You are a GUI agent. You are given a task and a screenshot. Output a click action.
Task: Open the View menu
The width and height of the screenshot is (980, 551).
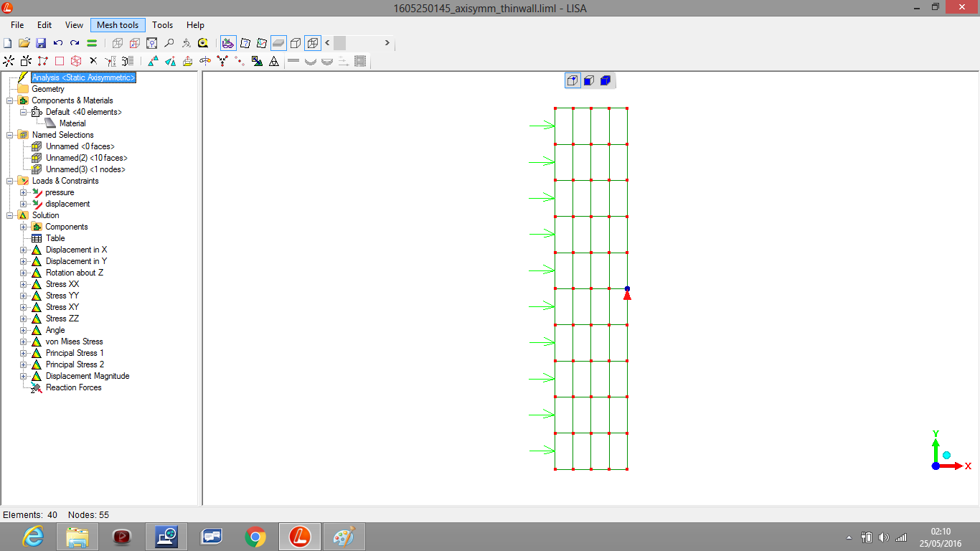point(74,25)
